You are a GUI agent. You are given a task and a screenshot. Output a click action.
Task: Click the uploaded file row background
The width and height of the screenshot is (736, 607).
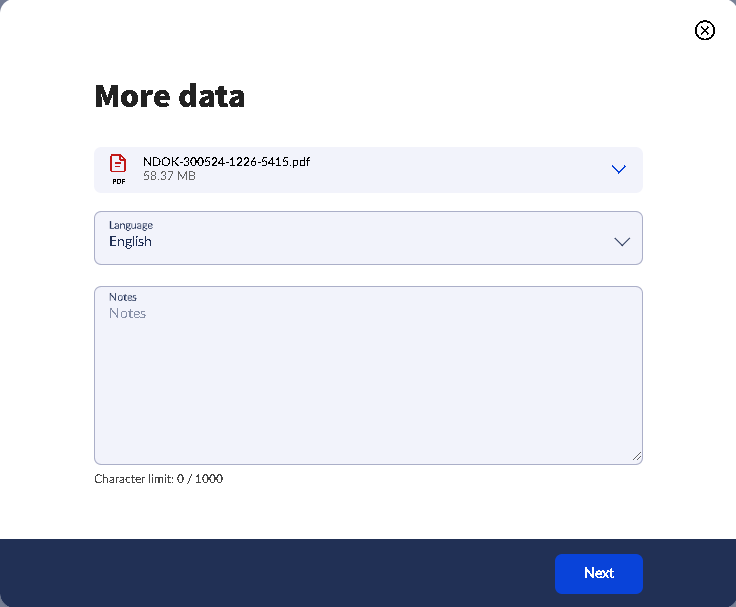(450, 170)
